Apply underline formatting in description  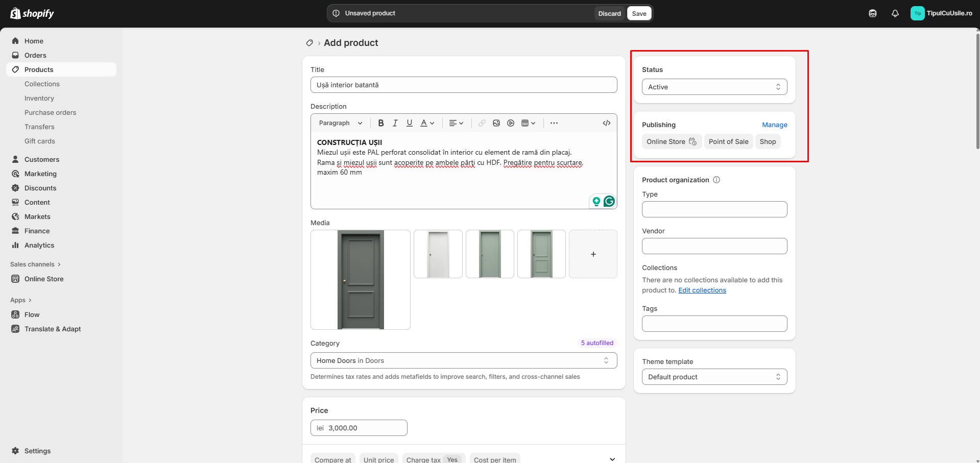pos(409,123)
